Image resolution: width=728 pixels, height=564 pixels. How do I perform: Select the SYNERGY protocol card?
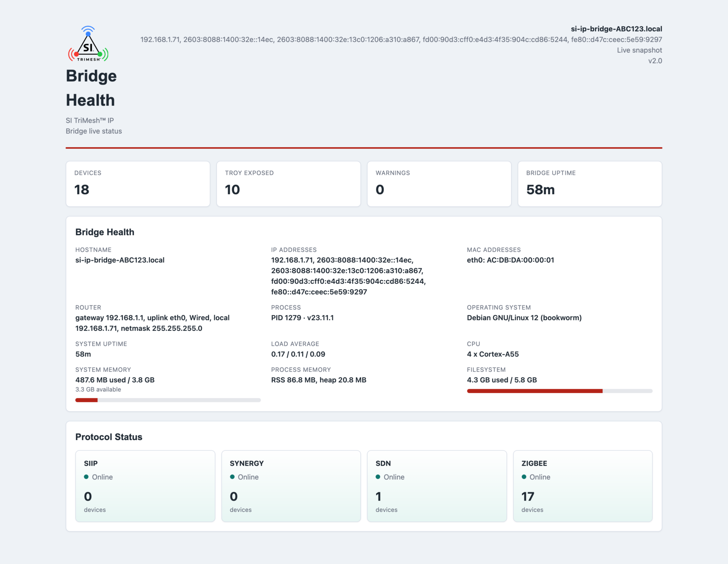coord(291,486)
